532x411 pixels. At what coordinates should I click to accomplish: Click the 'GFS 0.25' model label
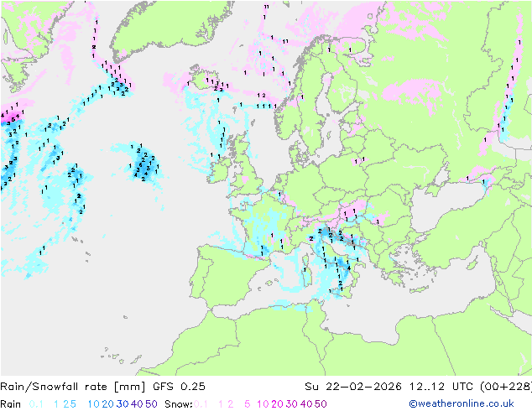tap(179, 387)
